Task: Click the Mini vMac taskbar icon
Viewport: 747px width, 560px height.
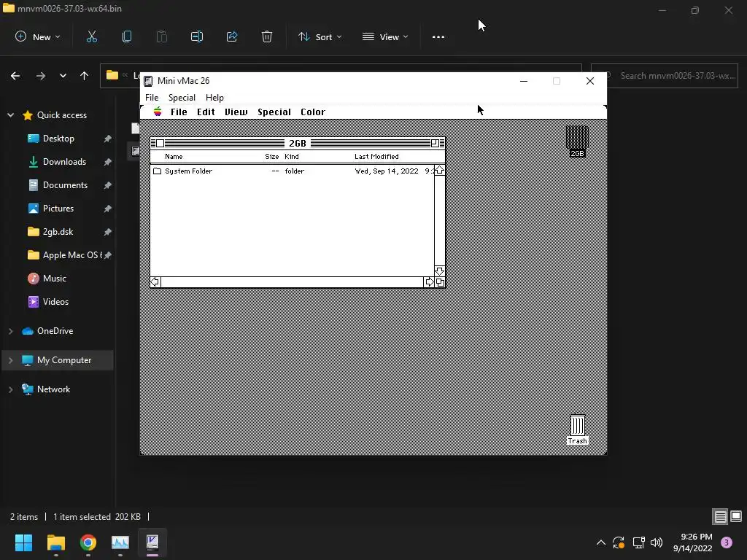Action: [152, 542]
